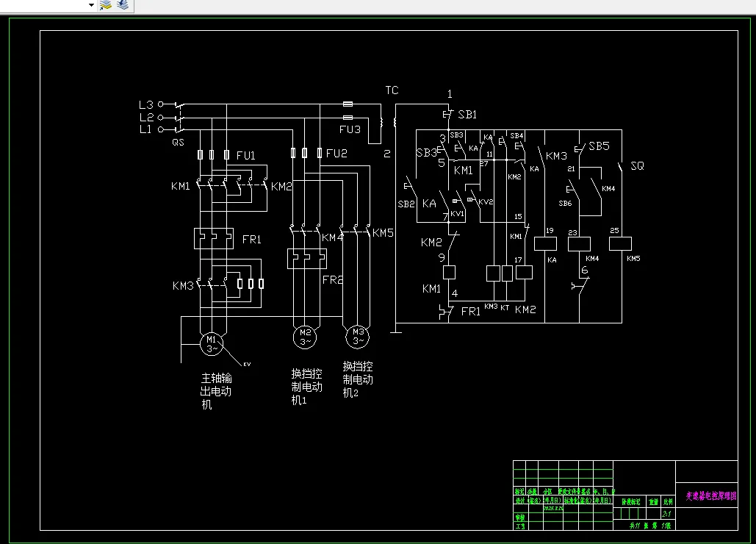756x544 pixels.
Task: Select the SQ limit switch label
Action: pyautogui.click(x=638, y=166)
